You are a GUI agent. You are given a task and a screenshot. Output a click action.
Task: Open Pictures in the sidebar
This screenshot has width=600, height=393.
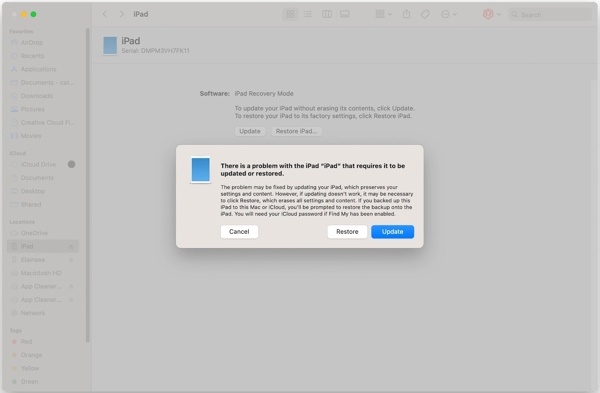coord(43,109)
